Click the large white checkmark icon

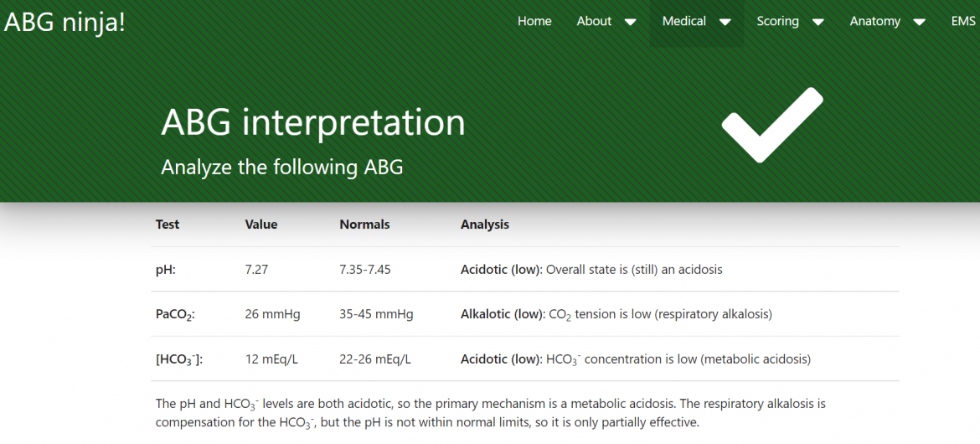(771, 125)
